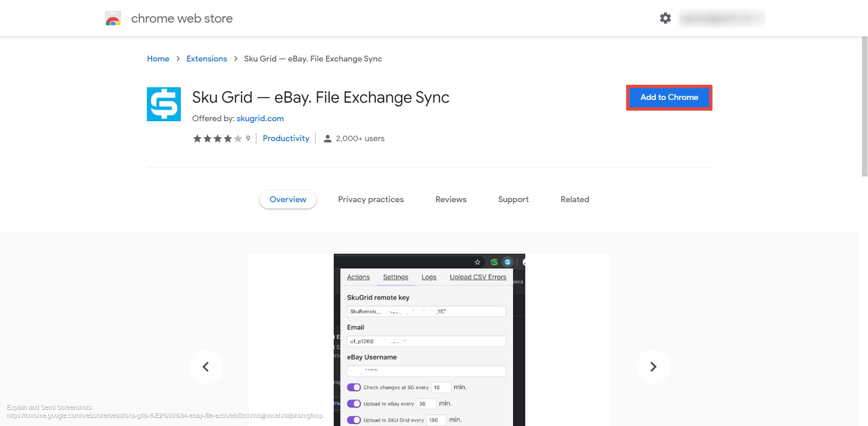This screenshot has height=426, width=868.
Task: Click the users person icon
Action: [x=328, y=139]
